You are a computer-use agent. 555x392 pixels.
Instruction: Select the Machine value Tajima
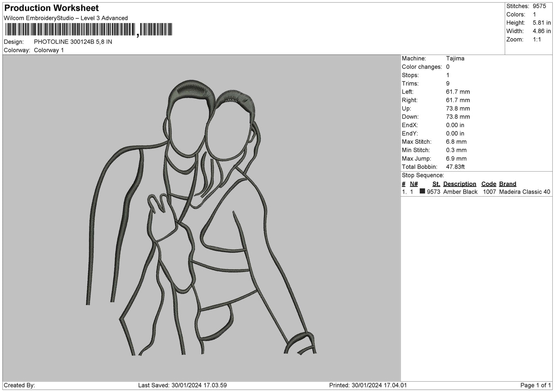[455, 59]
